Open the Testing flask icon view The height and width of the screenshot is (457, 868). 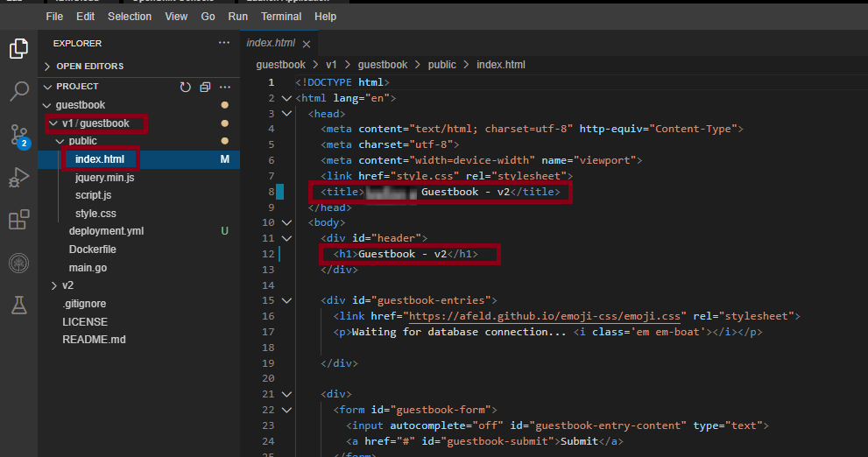point(18,305)
